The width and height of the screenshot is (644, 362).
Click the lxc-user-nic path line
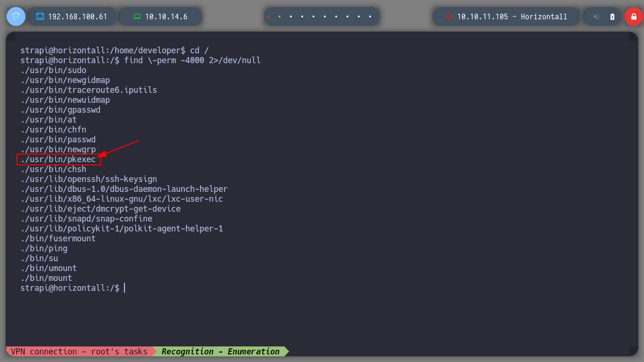(122, 199)
